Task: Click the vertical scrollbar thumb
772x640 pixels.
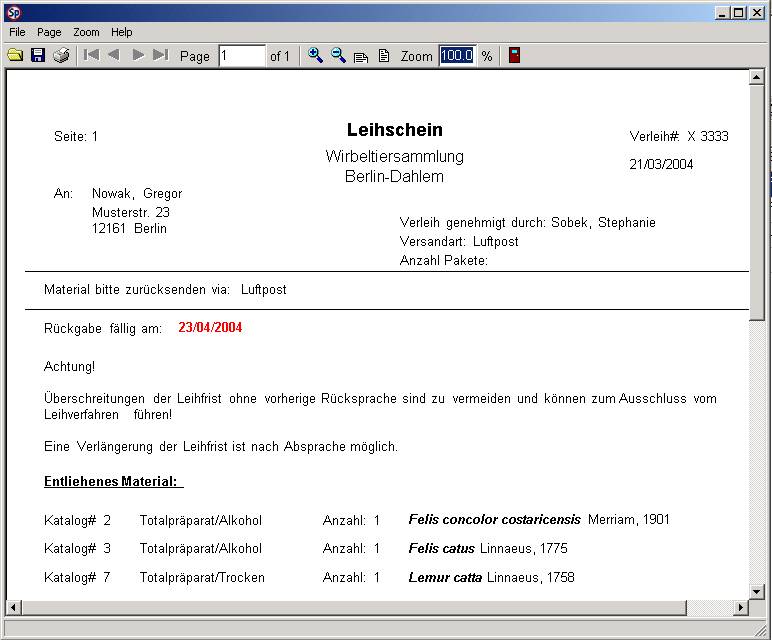Action: pos(756,203)
